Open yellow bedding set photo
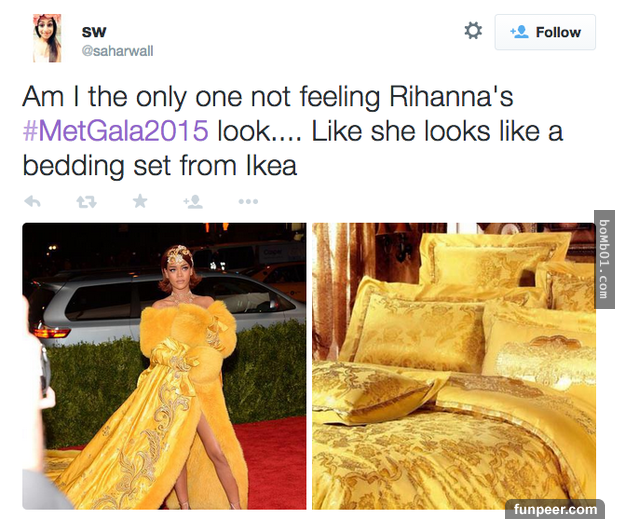 (454, 366)
